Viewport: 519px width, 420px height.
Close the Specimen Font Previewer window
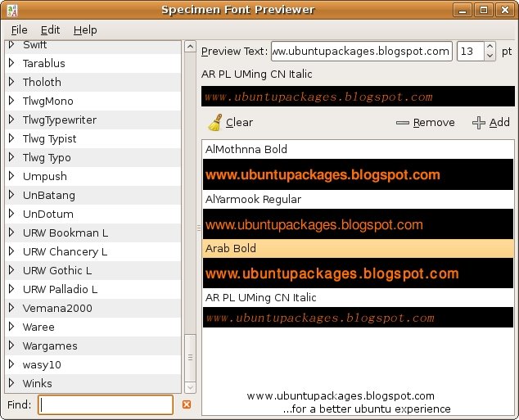(505, 11)
